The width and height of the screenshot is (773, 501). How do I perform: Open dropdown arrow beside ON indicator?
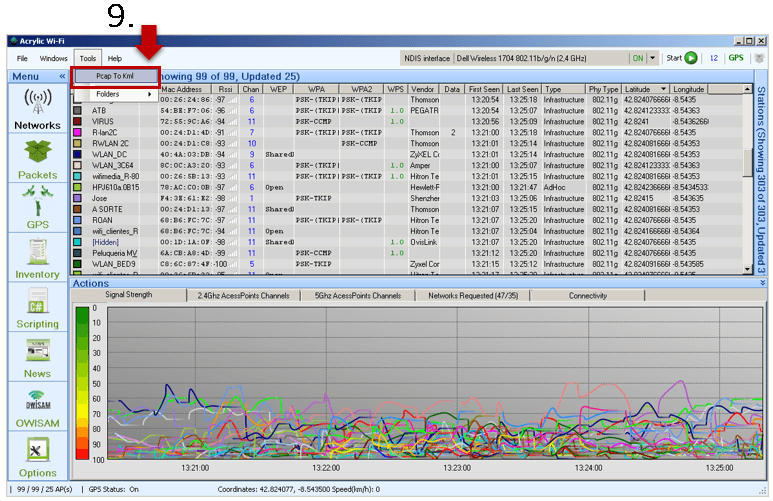click(653, 58)
